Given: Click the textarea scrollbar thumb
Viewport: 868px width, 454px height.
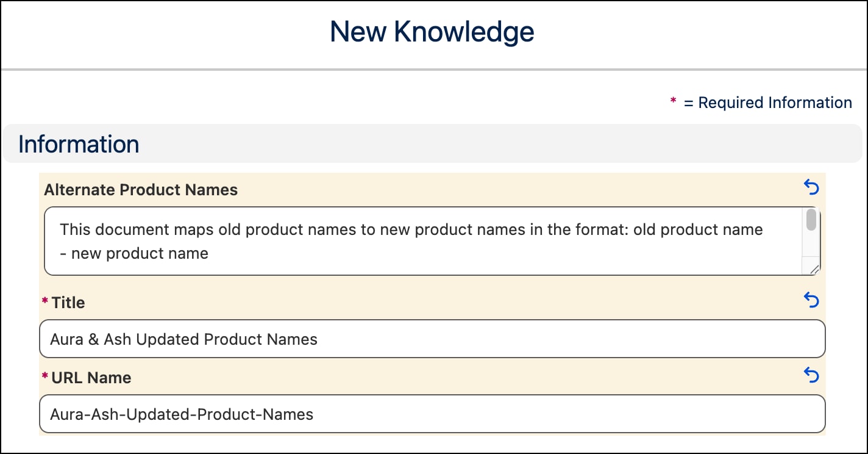Looking at the screenshot, I should tap(811, 220).
